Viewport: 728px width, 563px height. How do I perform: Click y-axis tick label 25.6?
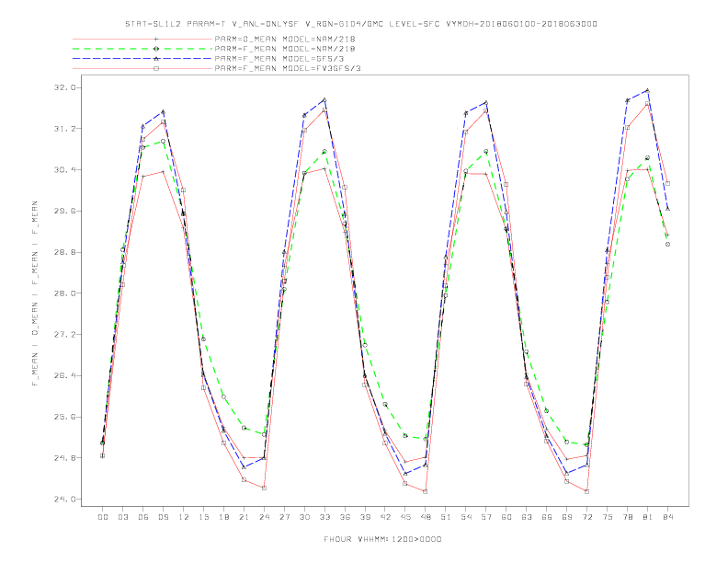(64, 417)
